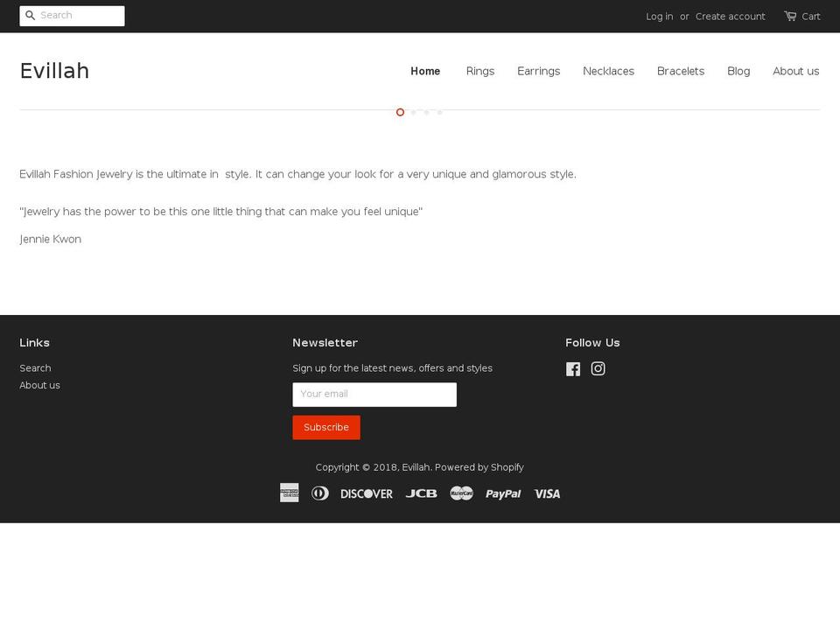Open the Blog menu item
Image resolution: width=840 pixels, height=630 pixels.
click(x=738, y=71)
